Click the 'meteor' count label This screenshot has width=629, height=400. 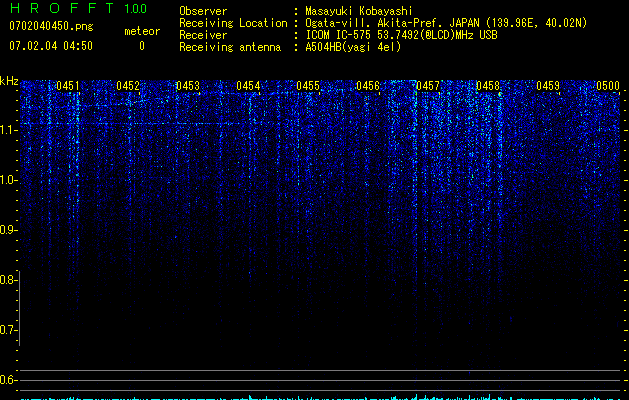tap(142, 31)
